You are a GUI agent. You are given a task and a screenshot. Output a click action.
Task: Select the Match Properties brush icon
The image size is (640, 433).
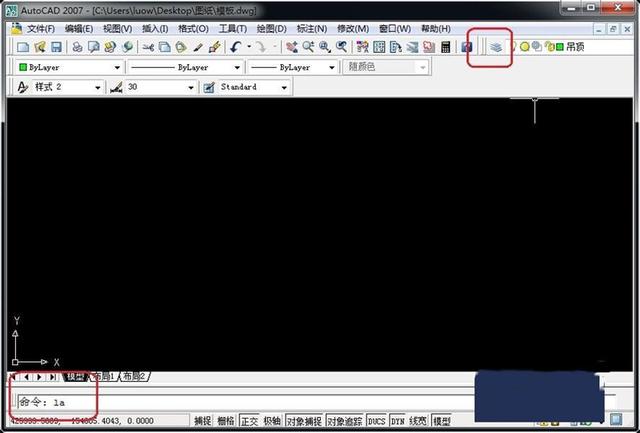click(198, 47)
